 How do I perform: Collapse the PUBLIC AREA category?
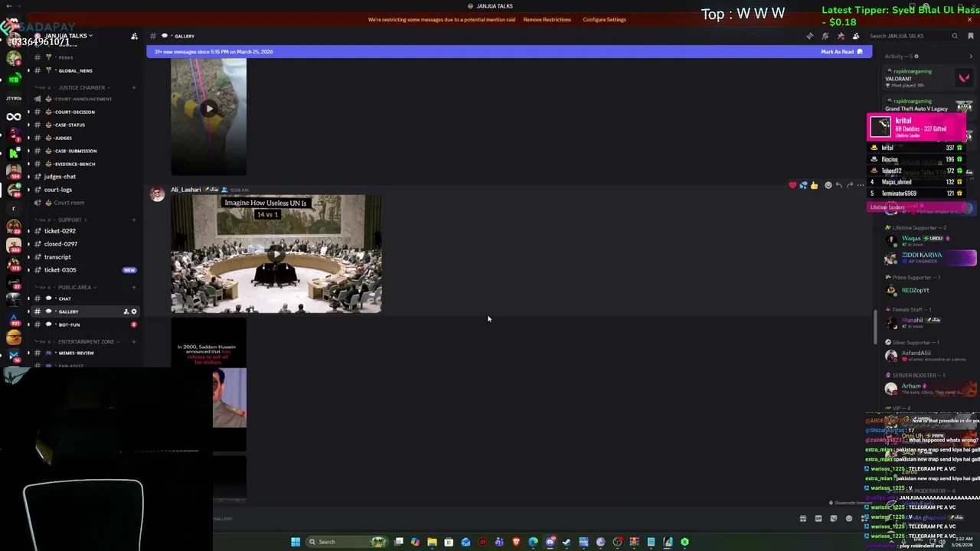(x=74, y=287)
